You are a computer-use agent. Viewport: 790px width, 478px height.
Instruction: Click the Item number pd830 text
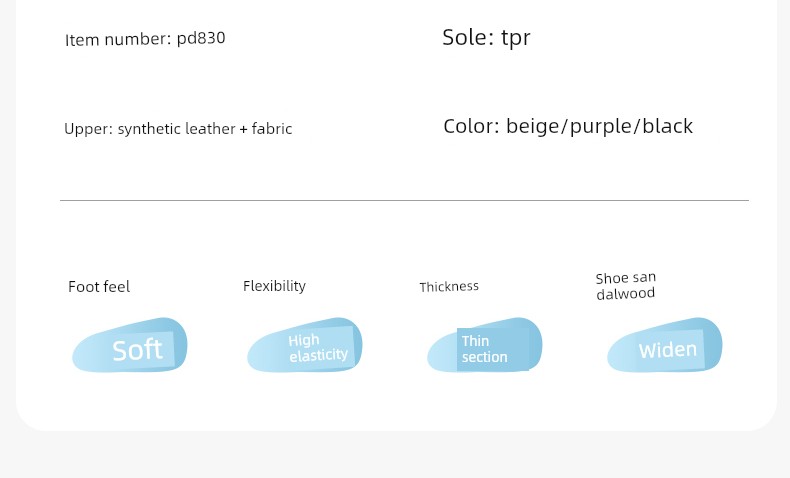pos(145,39)
